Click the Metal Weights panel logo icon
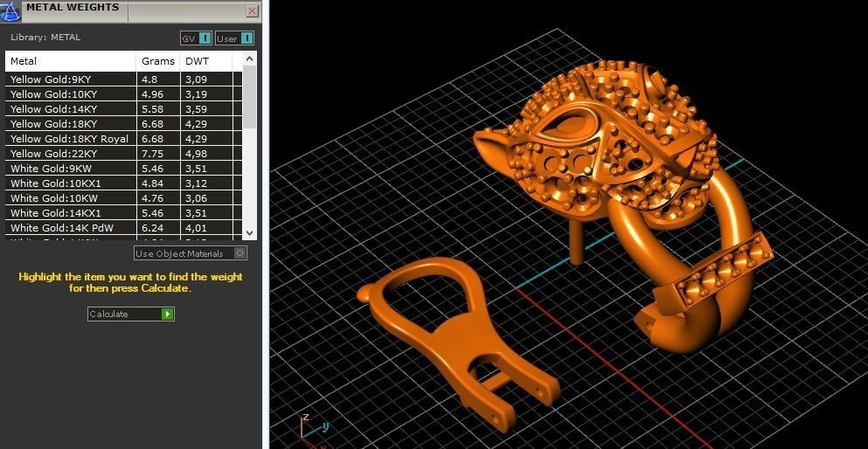The height and width of the screenshot is (449, 868). [10, 10]
